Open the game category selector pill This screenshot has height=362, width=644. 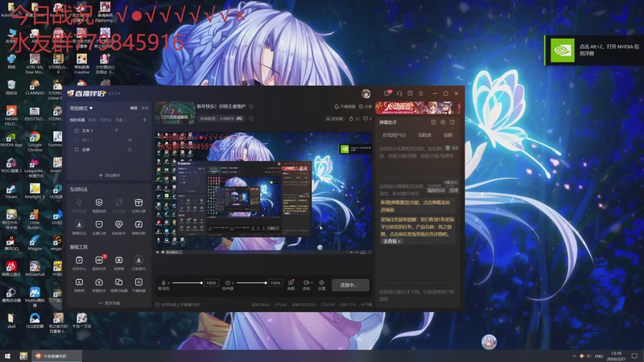(x=221, y=118)
